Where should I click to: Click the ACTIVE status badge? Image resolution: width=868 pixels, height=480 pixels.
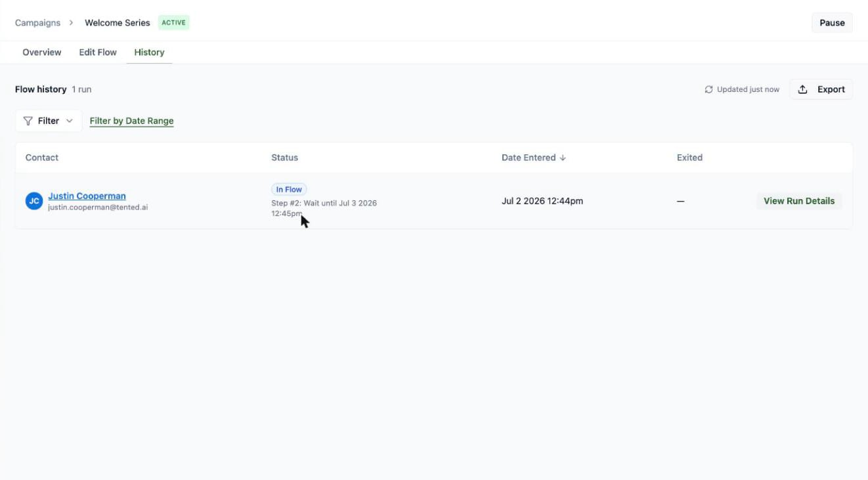pos(174,22)
